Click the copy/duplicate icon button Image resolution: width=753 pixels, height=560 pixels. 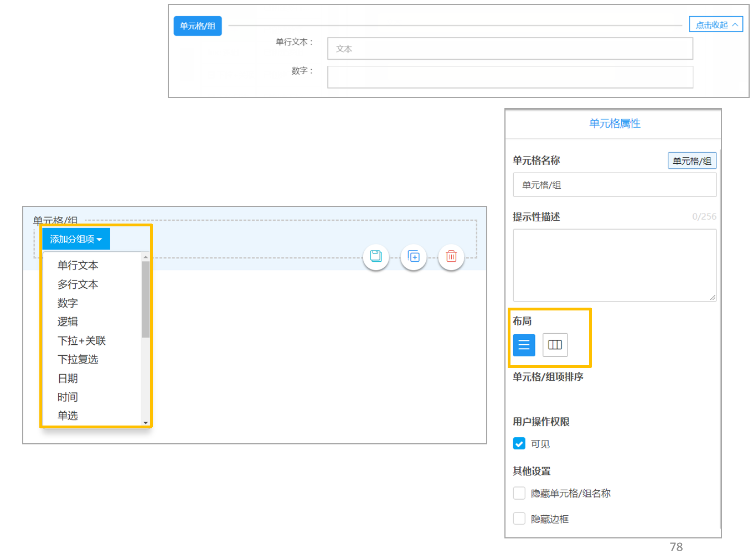tap(414, 257)
